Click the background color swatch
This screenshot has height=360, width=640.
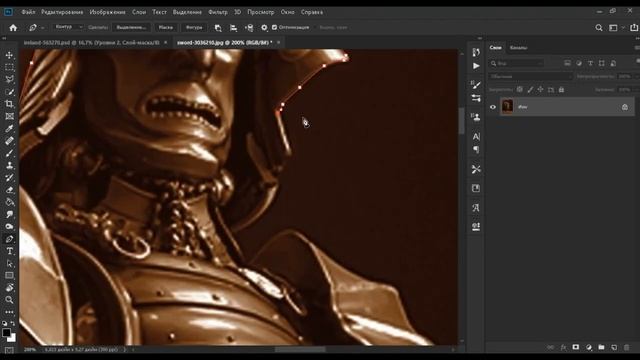click(x=13, y=339)
